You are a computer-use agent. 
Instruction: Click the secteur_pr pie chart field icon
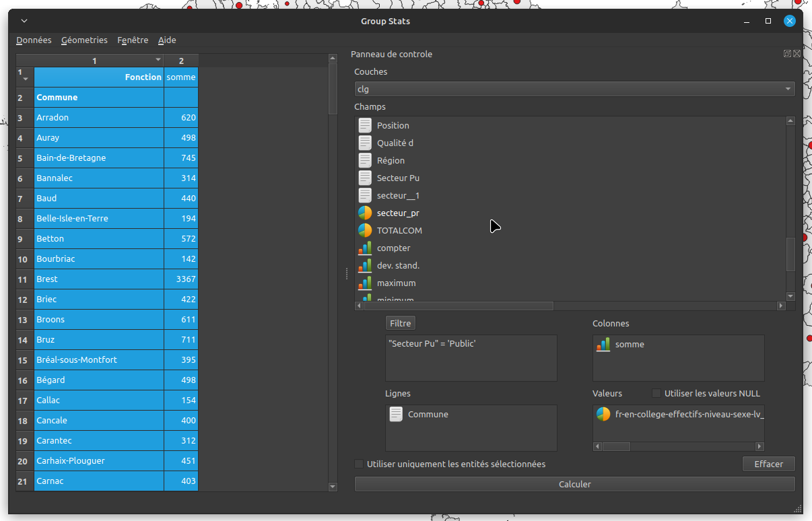coord(365,213)
